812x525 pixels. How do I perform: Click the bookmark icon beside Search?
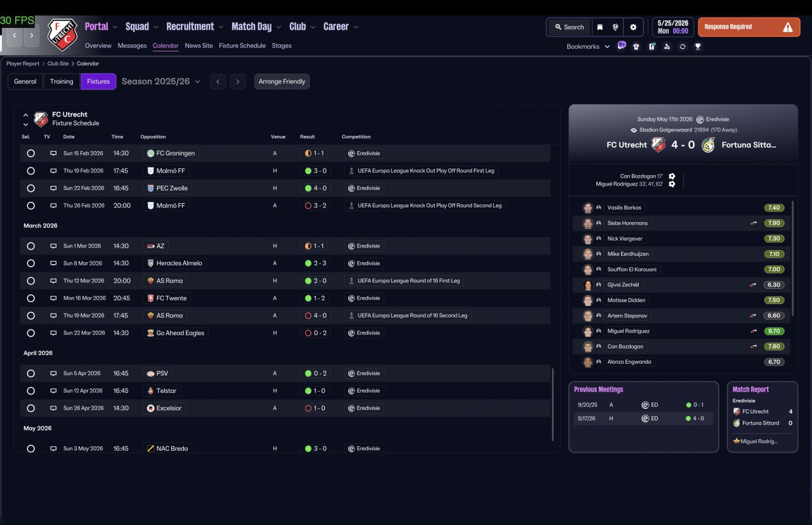(x=600, y=27)
